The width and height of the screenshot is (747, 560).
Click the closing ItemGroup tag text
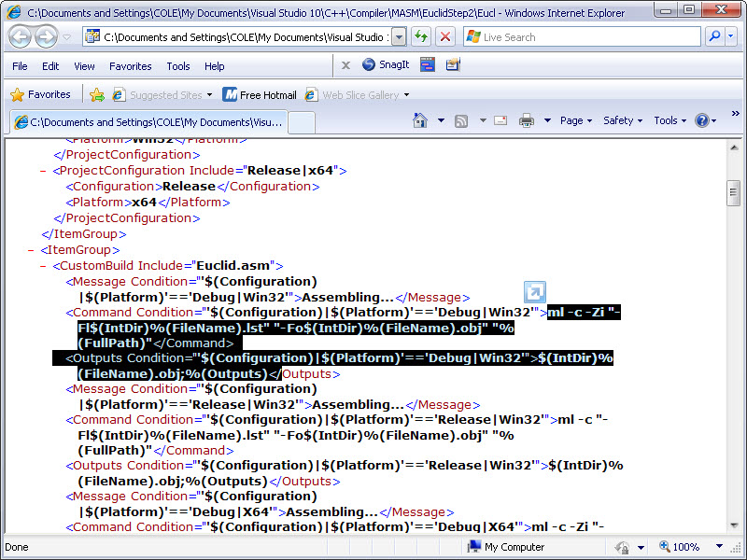(x=84, y=234)
